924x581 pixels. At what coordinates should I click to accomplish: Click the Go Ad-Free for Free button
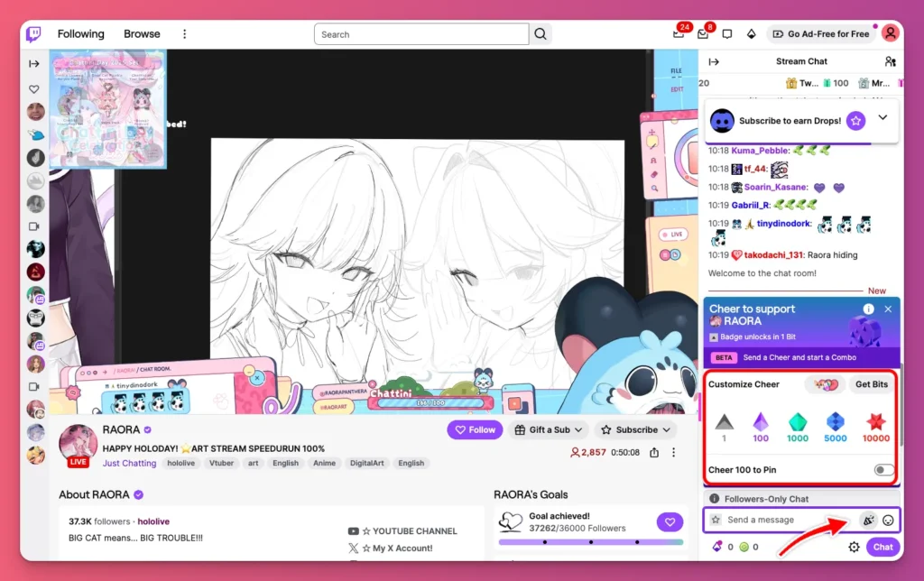(821, 33)
